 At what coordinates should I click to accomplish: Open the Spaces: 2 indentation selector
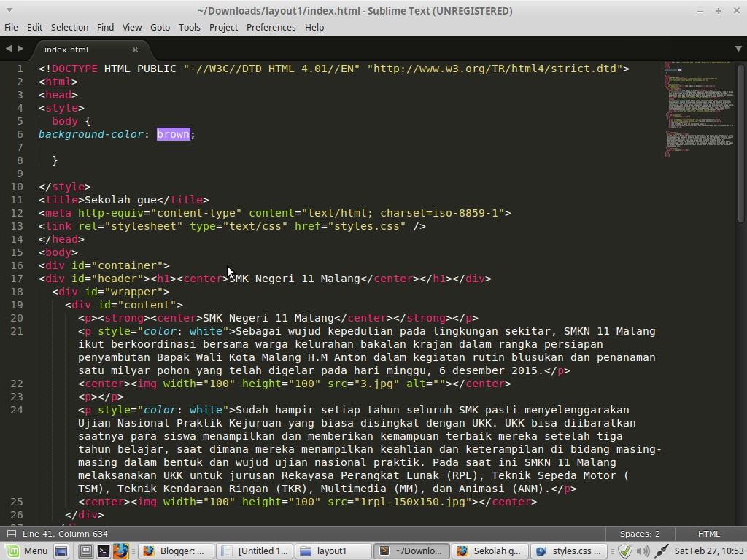(x=640, y=534)
